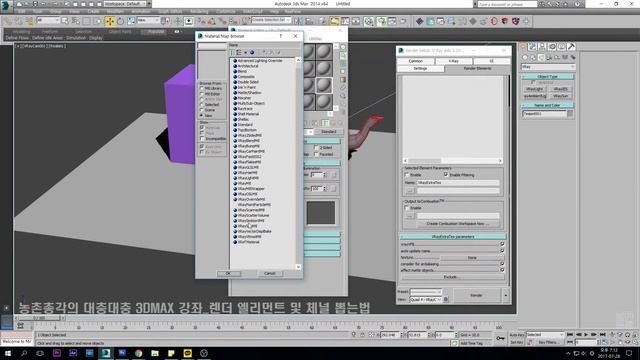The height and width of the screenshot is (360, 640).
Task: Open File Explorer from the taskbar
Action: pos(155,353)
